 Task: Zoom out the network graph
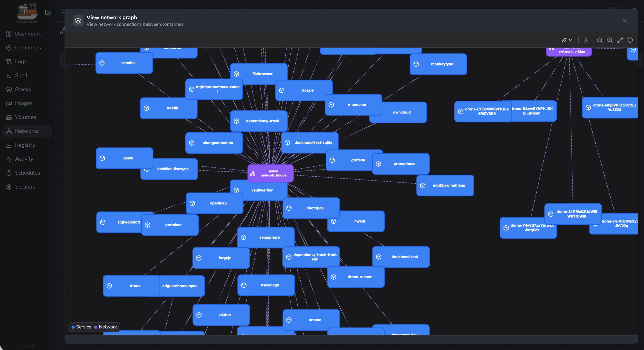(600, 40)
